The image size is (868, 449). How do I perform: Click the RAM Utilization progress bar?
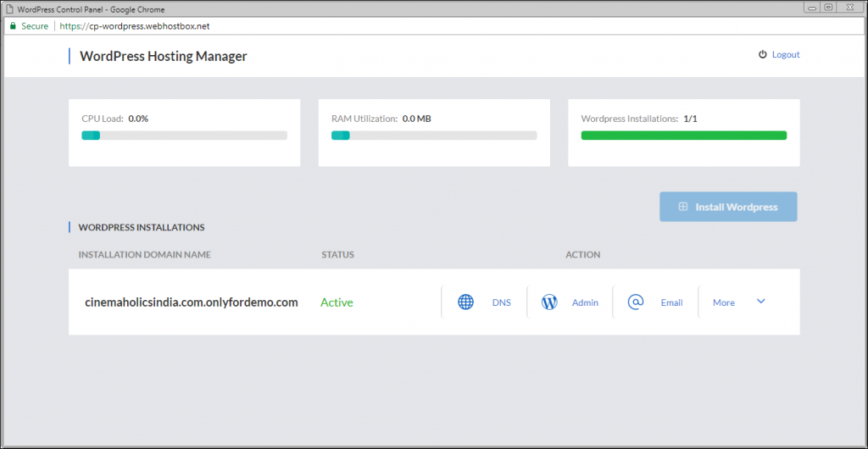tap(434, 136)
